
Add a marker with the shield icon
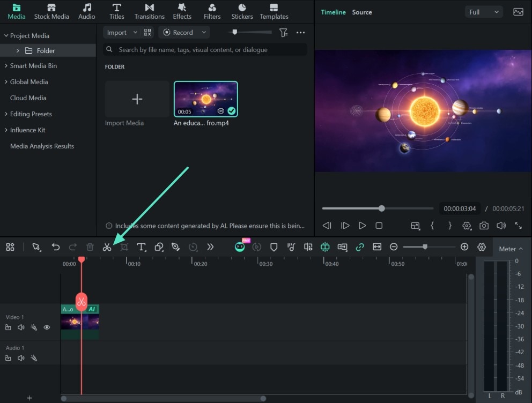point(274,247)
